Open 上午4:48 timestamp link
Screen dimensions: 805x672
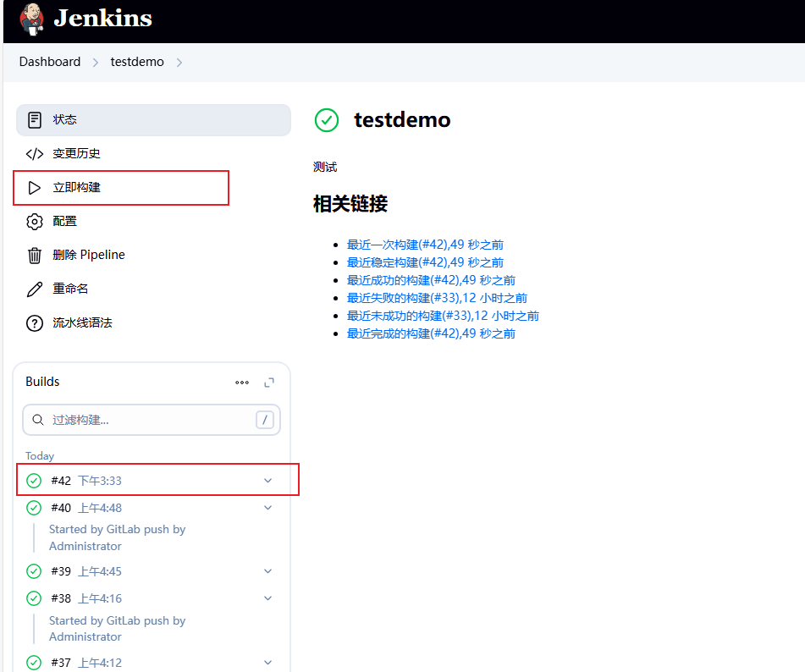tap(100, 508)
